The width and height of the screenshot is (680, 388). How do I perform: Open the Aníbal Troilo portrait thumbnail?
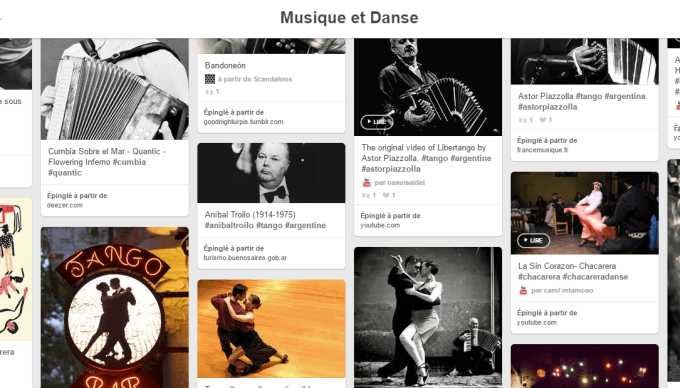271,173
